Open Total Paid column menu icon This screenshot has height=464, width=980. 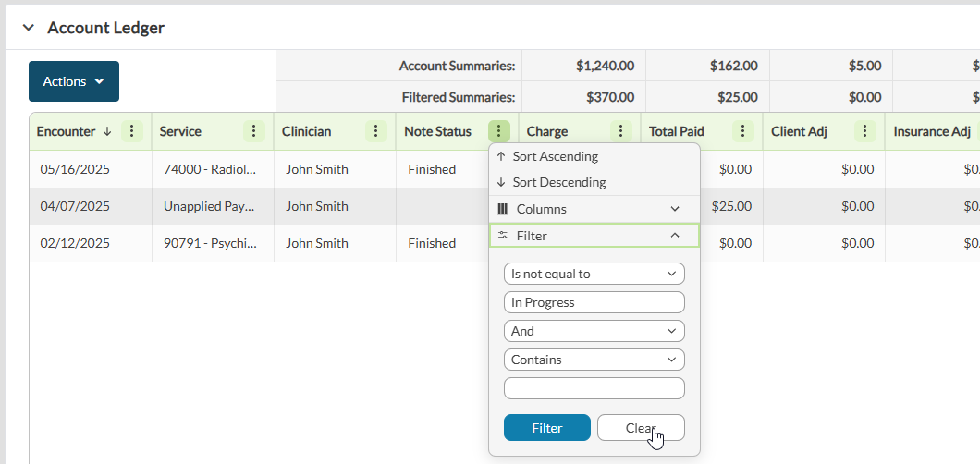[x=743, y=131]
